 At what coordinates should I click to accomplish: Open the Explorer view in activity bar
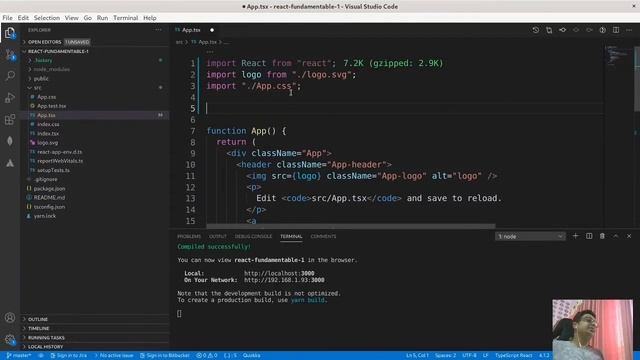coord(10,33)
